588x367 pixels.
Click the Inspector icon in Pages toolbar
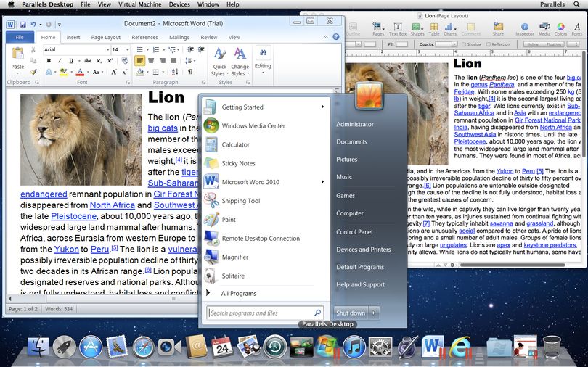[x=525, y=29]
